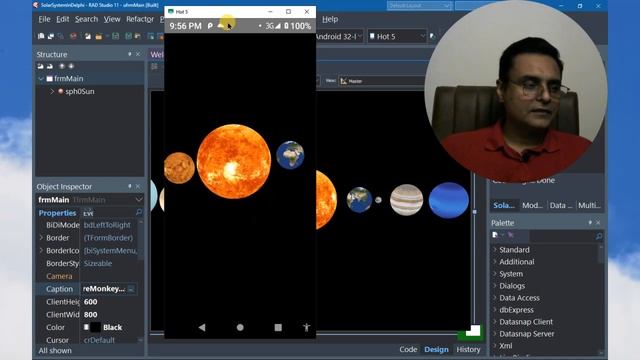The image size is (640, 360).
Task: Open the Search menu
Action: tap(86, 19)
